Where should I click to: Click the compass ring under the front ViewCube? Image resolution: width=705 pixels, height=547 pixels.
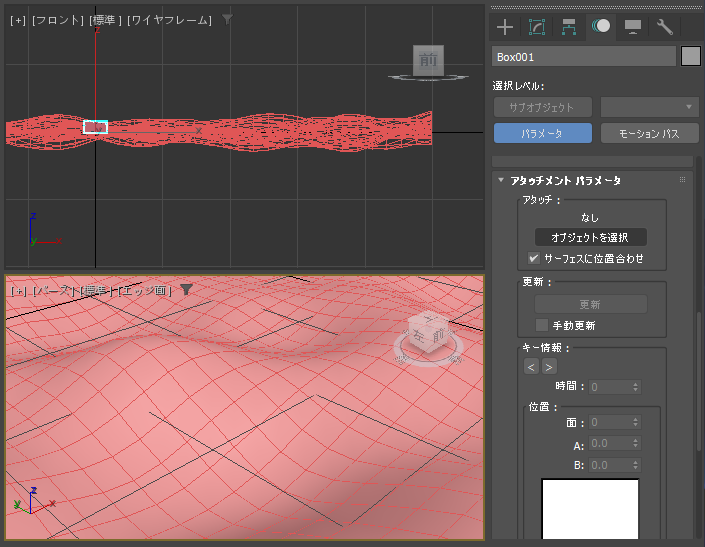point(428,78)
